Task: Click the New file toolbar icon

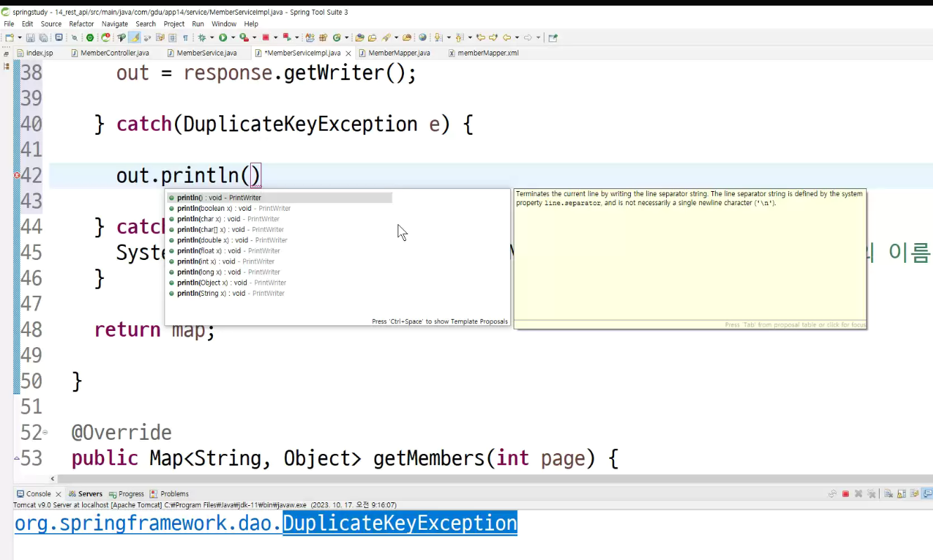Action: point(9,38)
